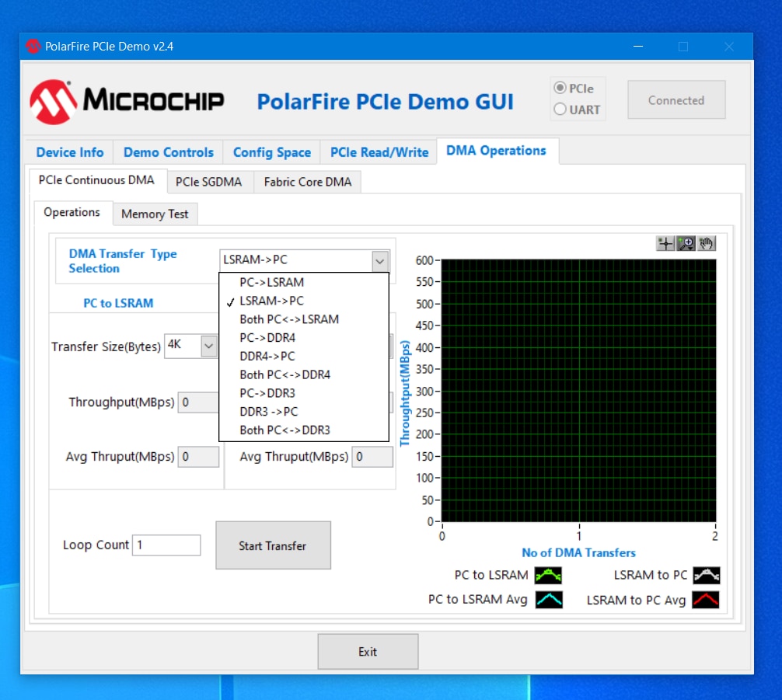Click the throughput graph plot area
Screen dimensions: 782x700
click(x=578, y=390)
